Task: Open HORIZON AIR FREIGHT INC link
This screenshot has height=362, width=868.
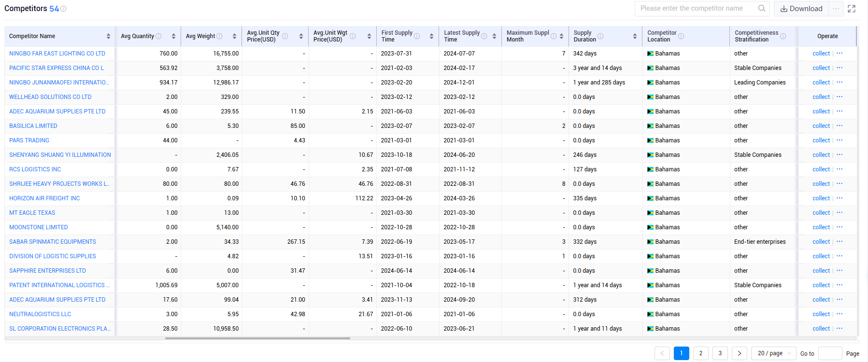Action: pyautogui.click(x=44, y=198)
